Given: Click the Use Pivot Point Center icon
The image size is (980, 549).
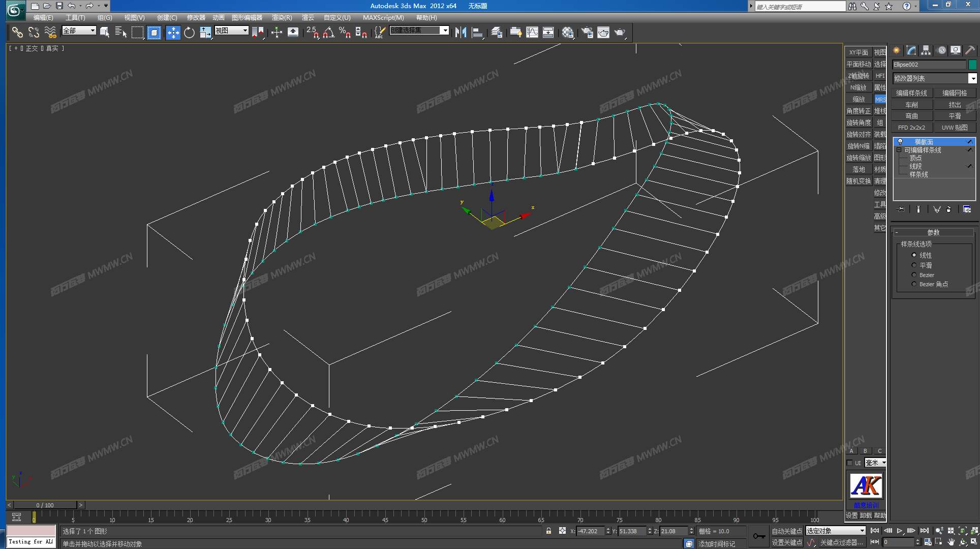Looking at the screenshot, I should pyautogui.click(x=258, y=33).
